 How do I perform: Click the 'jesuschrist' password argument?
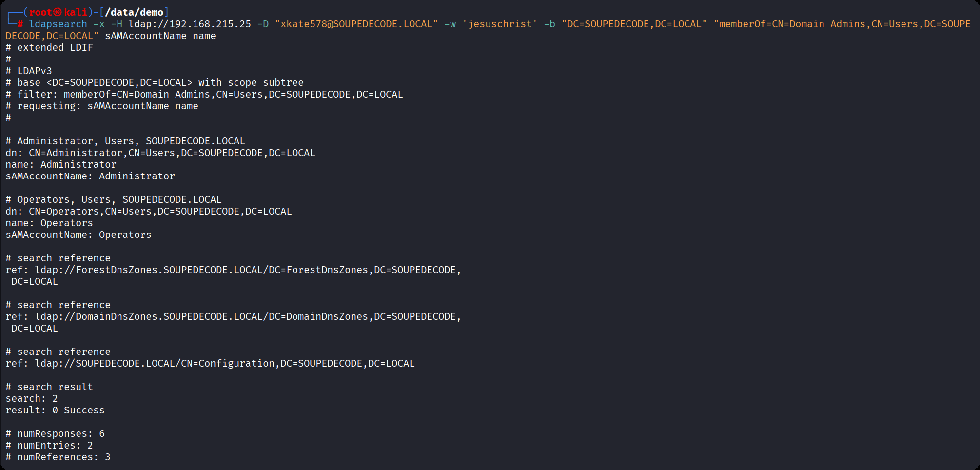point(499,24)
